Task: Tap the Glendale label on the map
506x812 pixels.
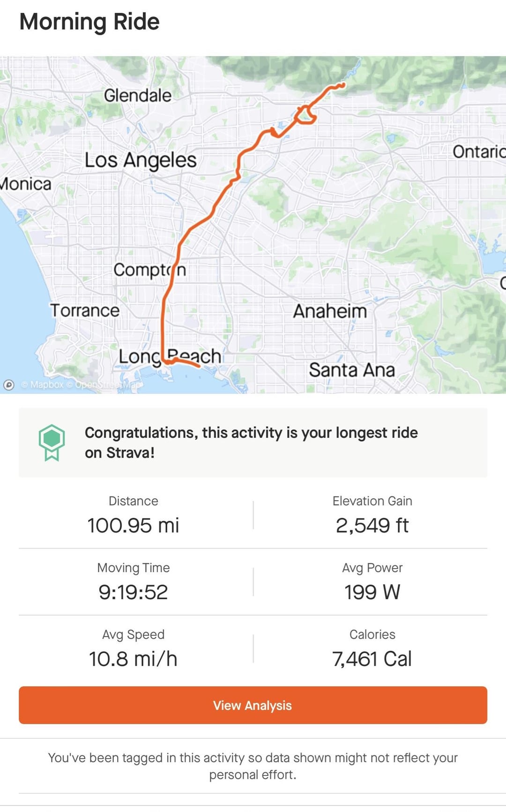Action: [x=138, y=95]
